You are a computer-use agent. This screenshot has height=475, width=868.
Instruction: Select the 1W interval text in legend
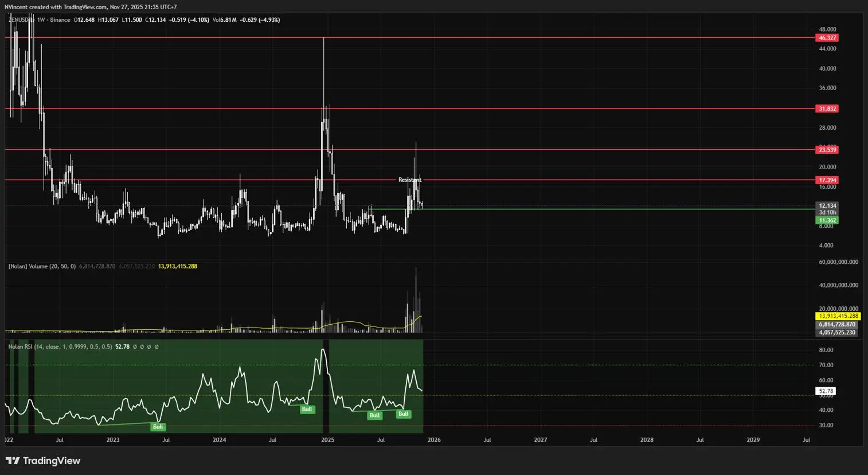point(41,20)
